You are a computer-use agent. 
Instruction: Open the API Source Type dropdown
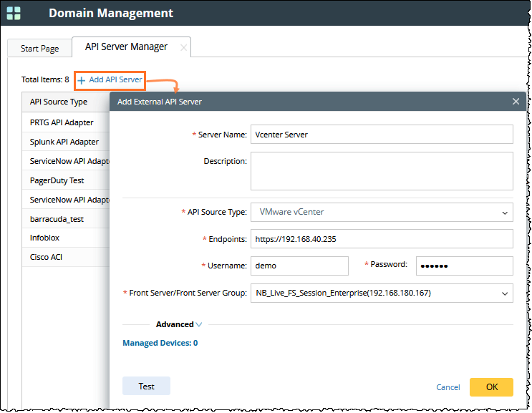[x=381, y=212]
